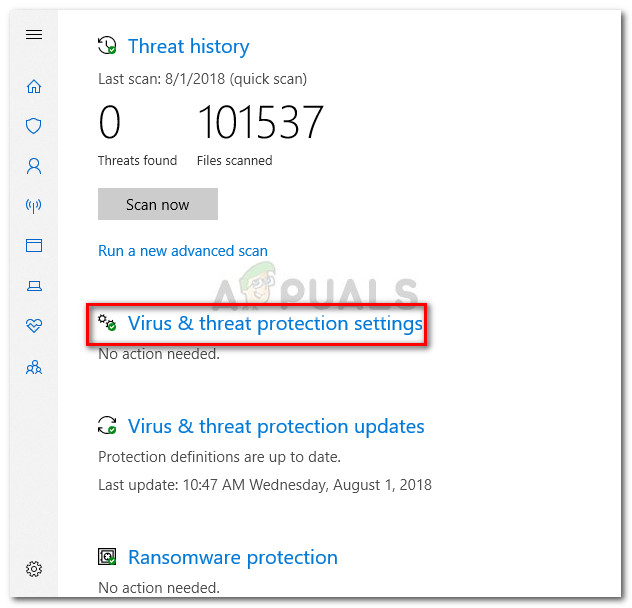Open Virus & threat protection settings link
Image resolution: width=632 pixels, height=608 pixels.
[x=275, y=324]
